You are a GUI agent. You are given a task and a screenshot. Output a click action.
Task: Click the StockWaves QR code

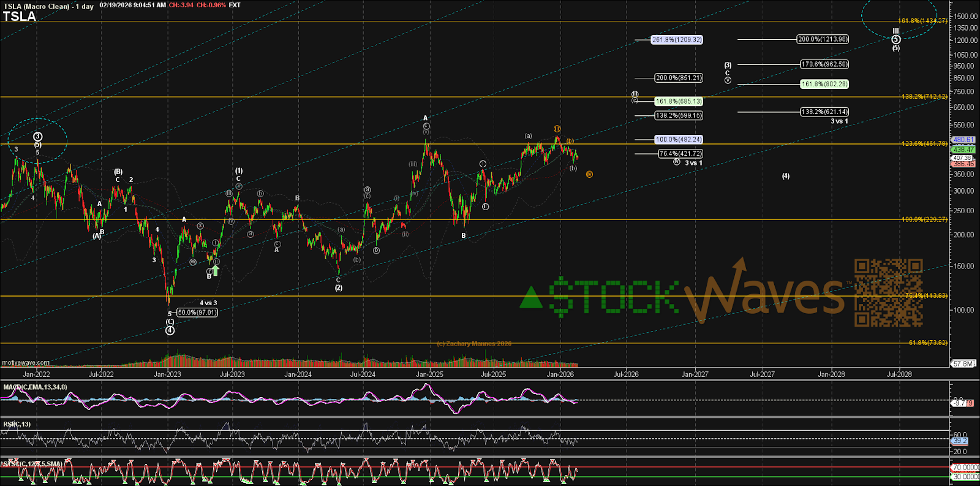coord(889,292)
